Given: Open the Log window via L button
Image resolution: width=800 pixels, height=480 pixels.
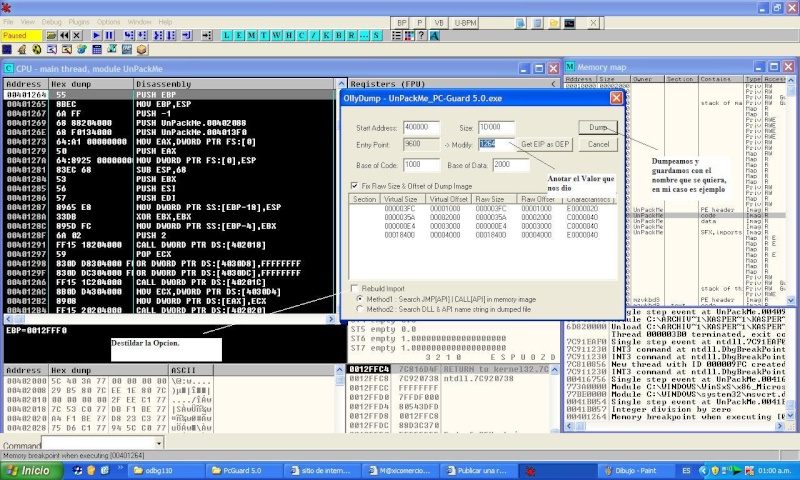Looking at the screenshot, I should [227, 35].
